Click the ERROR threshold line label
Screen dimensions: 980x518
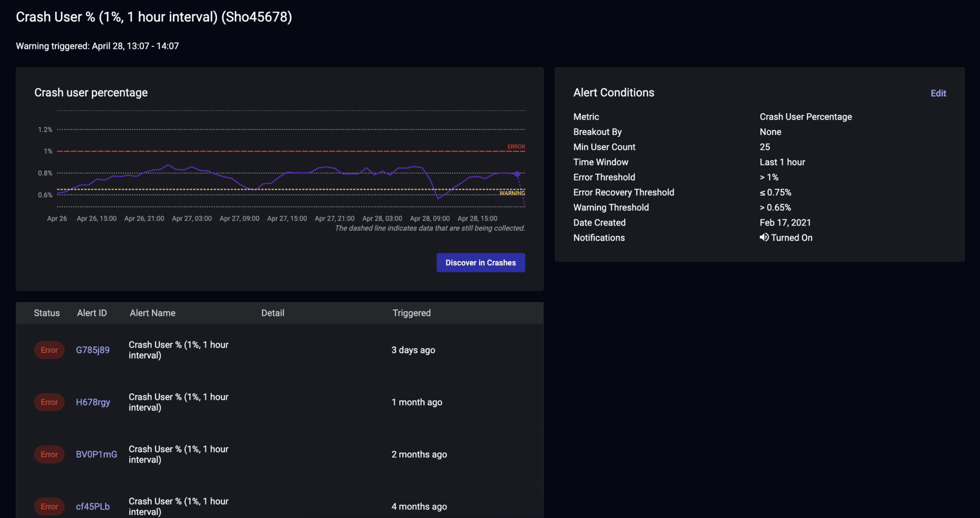coord(516,146)
